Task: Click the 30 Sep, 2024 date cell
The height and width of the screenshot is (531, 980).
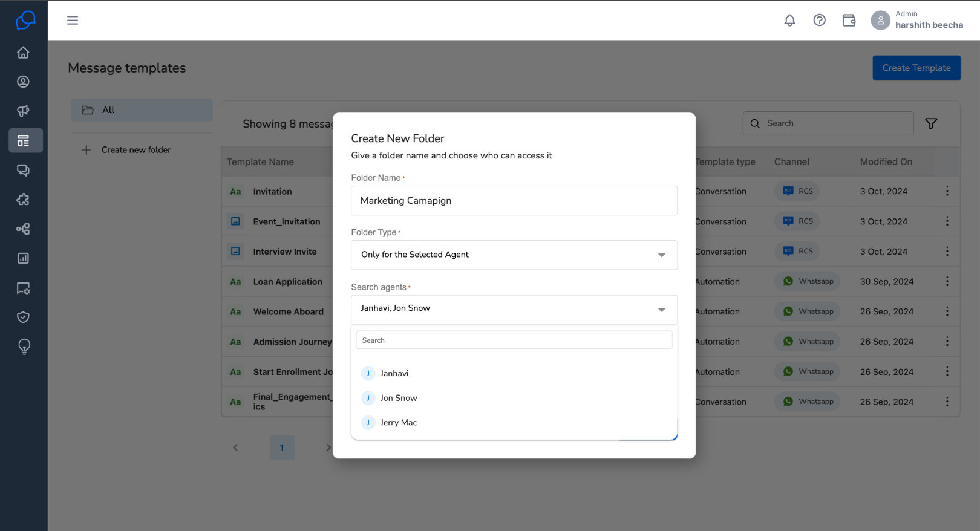Action: point(887,282)
